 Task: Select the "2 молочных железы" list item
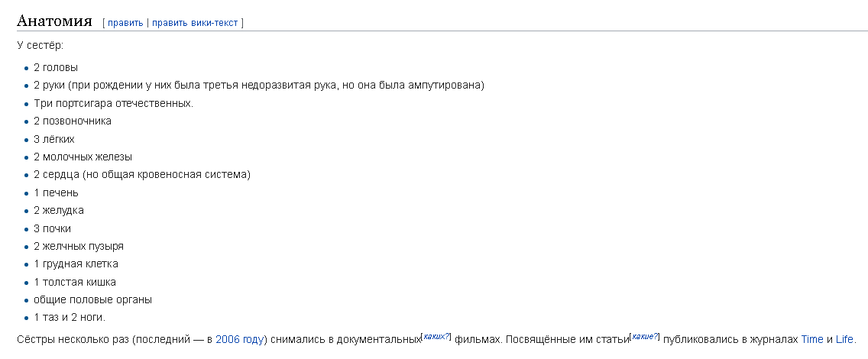click(83, 157)
